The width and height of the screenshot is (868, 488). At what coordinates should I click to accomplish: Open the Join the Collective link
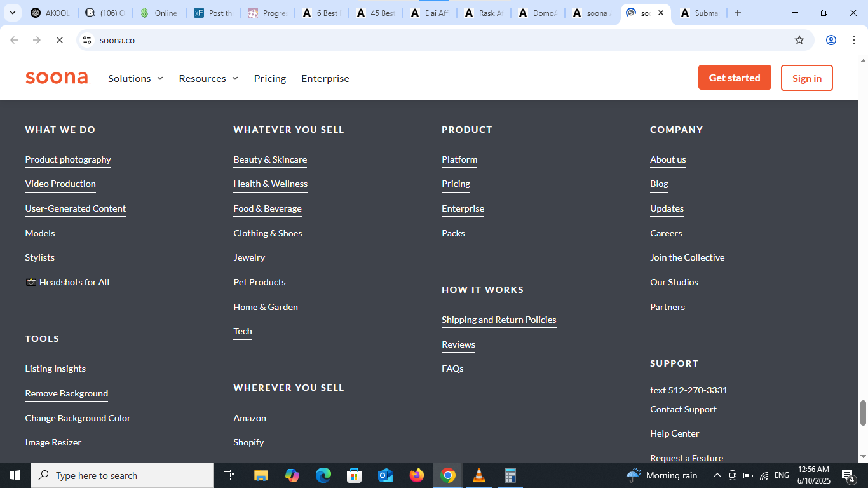click(x=688, y=257)
